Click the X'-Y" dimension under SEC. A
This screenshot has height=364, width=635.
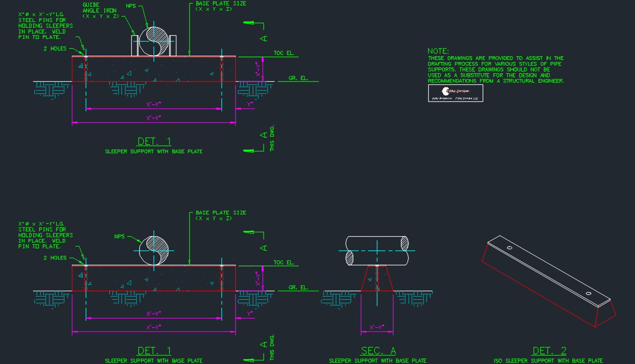tap(376, 327)
